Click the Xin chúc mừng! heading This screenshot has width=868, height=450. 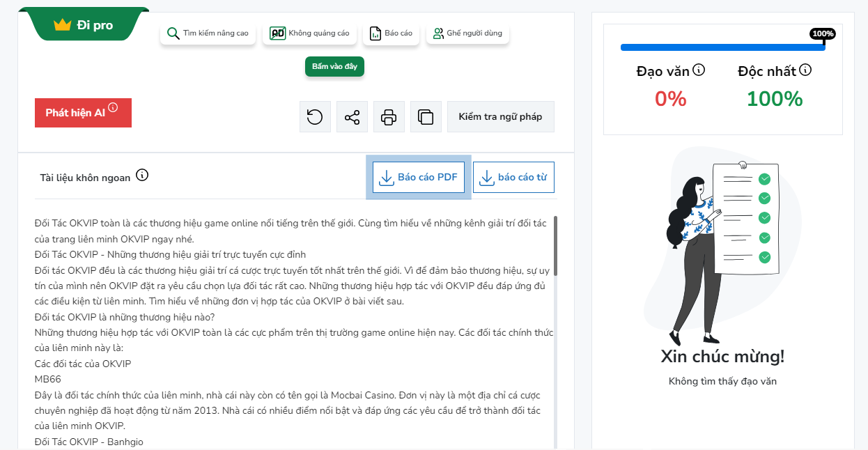[x=722, y=357]
